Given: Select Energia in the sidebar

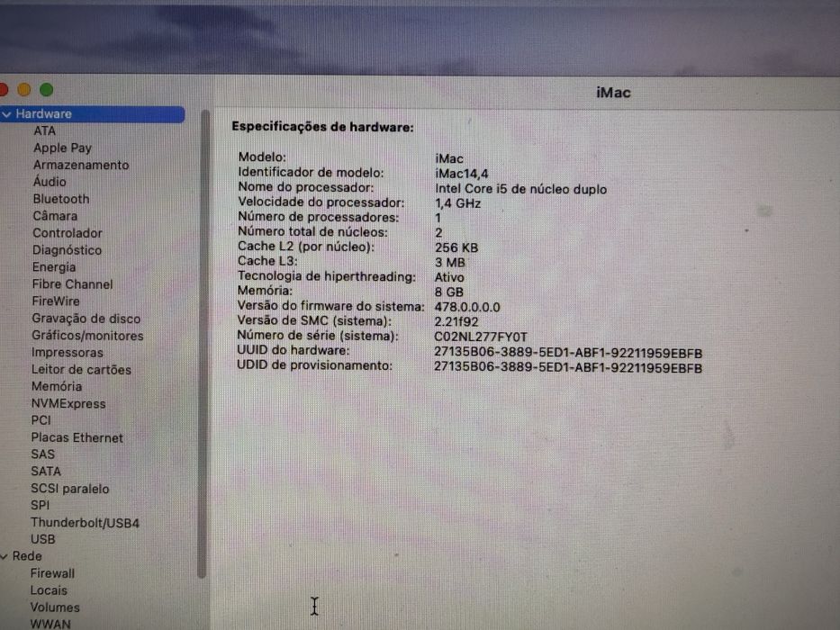Looking at the screenshot, I should coord(54,267).
